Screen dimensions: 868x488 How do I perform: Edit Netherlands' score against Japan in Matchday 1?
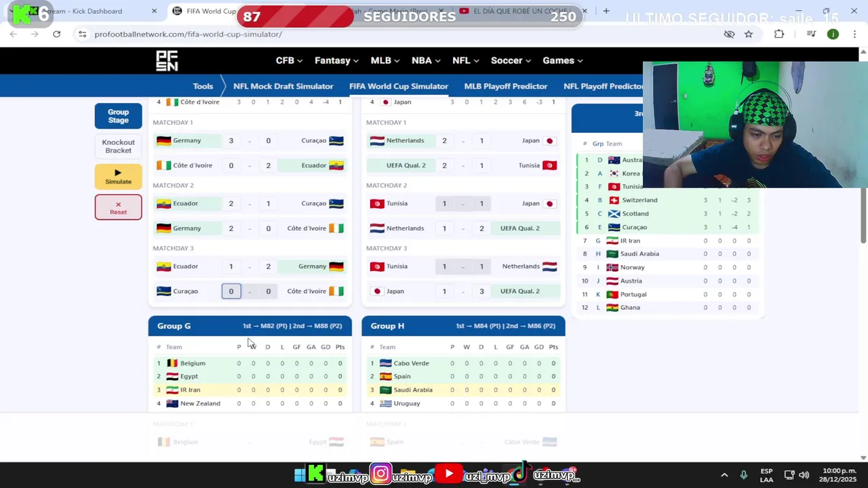tap(444, 141)
